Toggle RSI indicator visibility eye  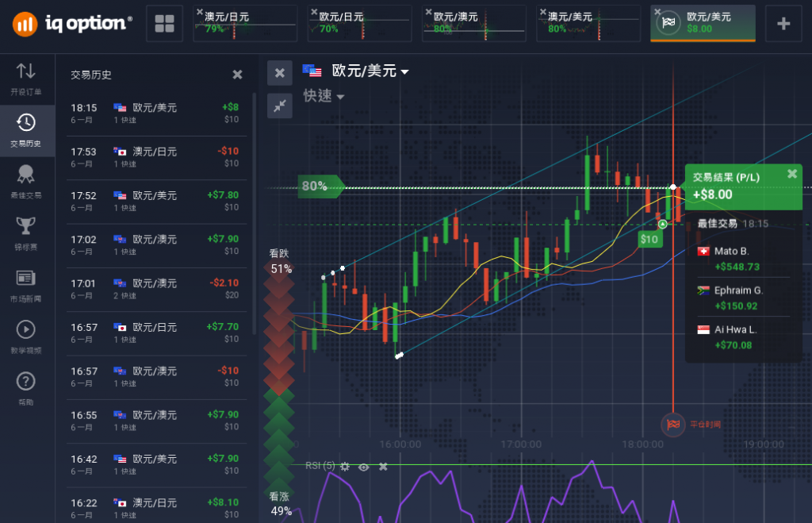tap(364, 467)
